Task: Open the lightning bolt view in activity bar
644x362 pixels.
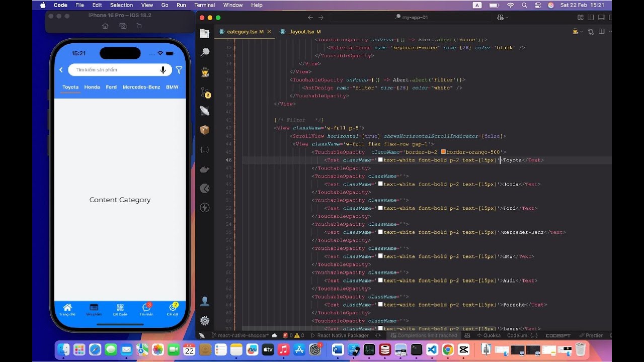Action: 205,207
